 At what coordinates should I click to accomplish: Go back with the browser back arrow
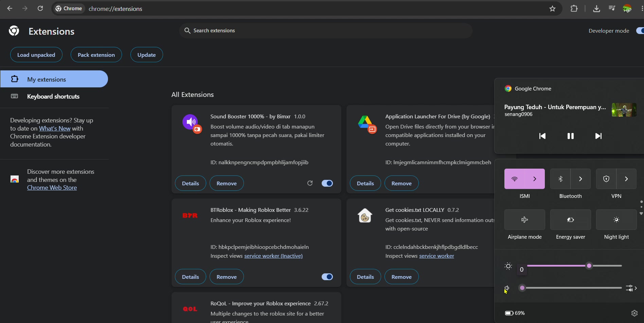[x=10, y=8]
